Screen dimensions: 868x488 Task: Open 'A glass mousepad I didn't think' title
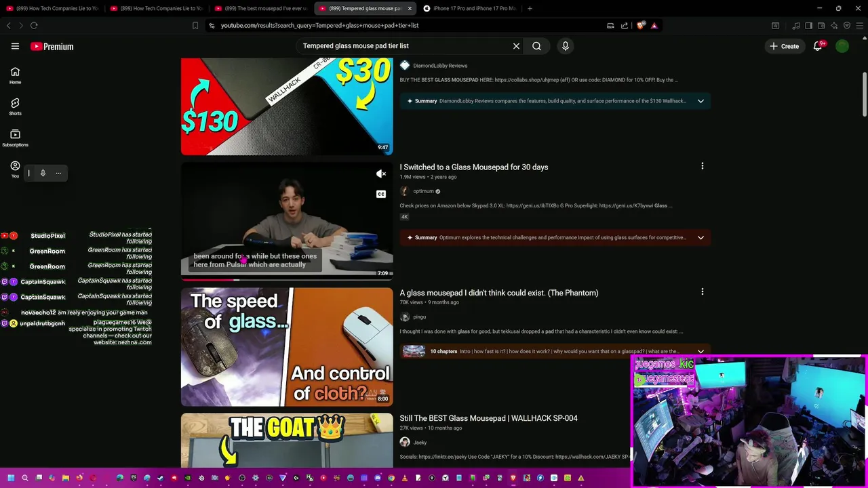pos(499,293)
